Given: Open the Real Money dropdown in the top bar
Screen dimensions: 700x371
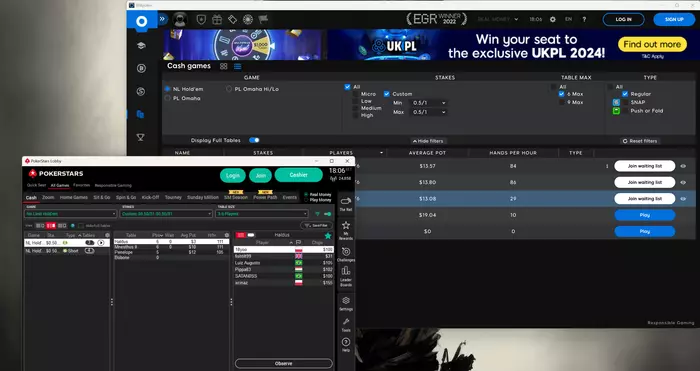Looking at the screenshot, I should point(498,20).
